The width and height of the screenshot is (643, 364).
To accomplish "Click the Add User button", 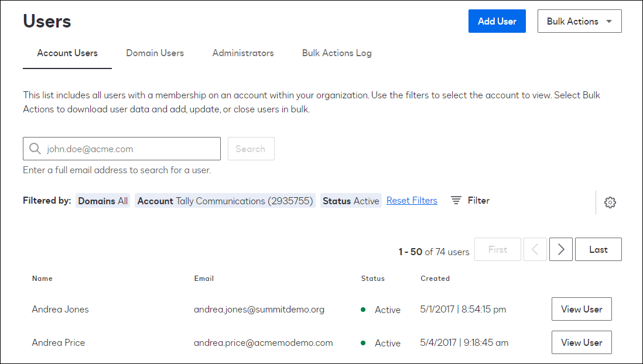I will [x=497, y=20].
